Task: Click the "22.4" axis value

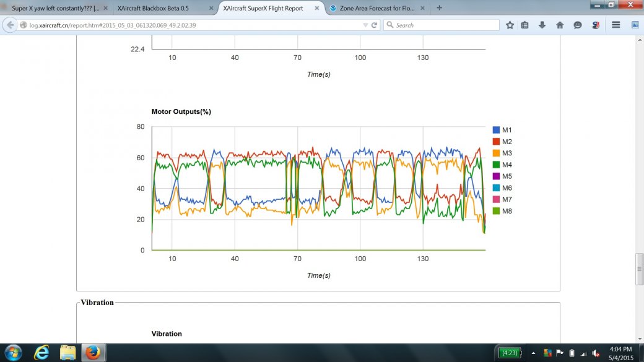Action: (137, 50)
